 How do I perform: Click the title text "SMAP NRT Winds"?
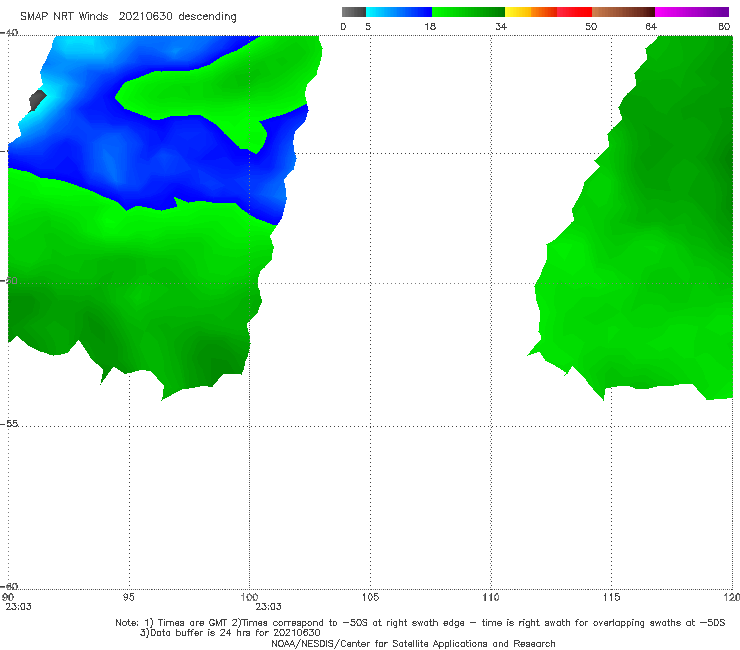[x=64, y=16]
